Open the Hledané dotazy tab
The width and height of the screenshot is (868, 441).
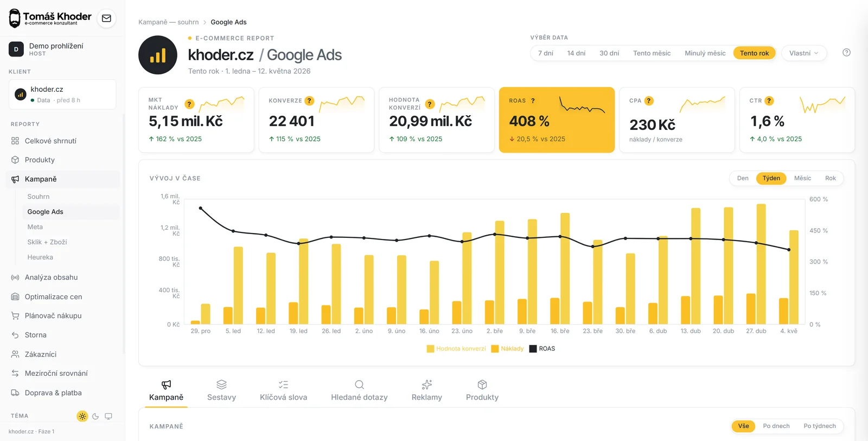pyautogui.click(x=359, y=391)
